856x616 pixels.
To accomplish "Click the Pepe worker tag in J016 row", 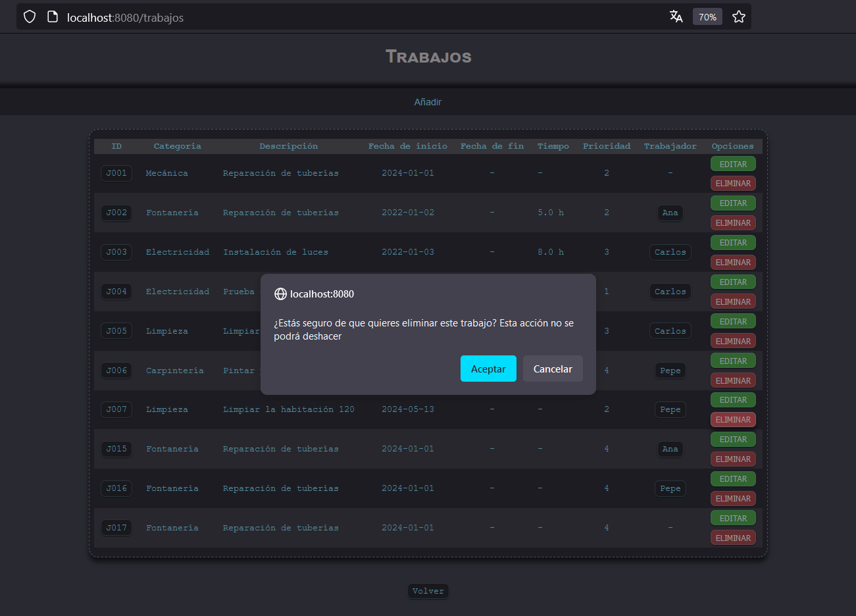I will point(670,488).
